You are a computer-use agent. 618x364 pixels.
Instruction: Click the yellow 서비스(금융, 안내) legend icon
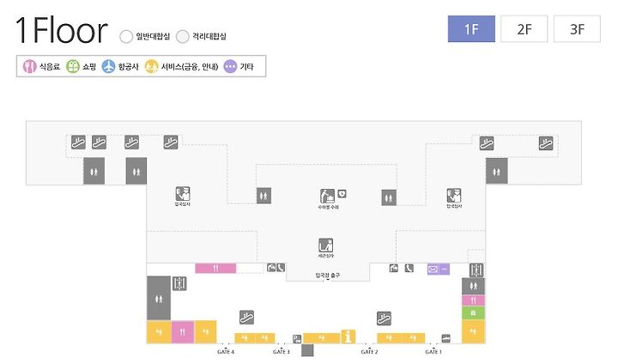tap(151, 67)
